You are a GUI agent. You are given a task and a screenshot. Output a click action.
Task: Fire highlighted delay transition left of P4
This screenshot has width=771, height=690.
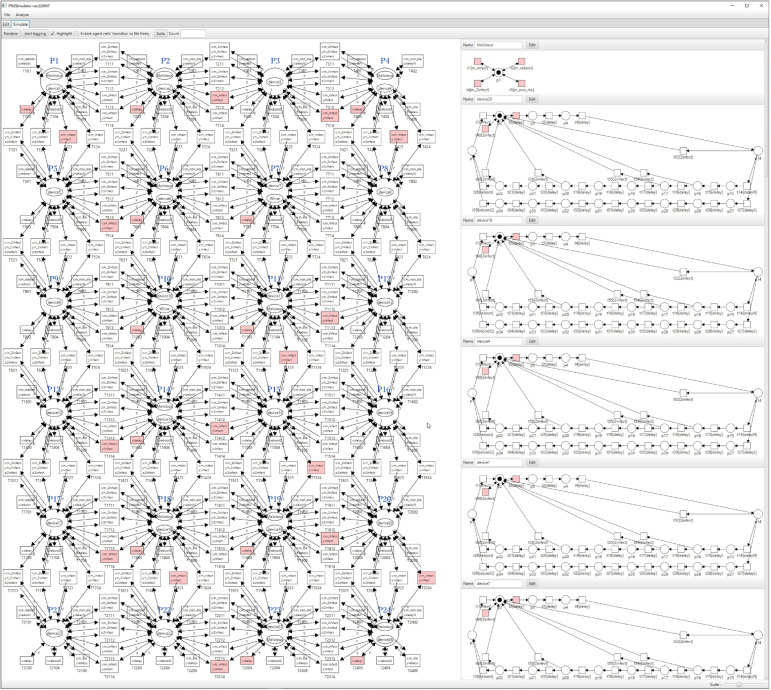click(357, 110)
